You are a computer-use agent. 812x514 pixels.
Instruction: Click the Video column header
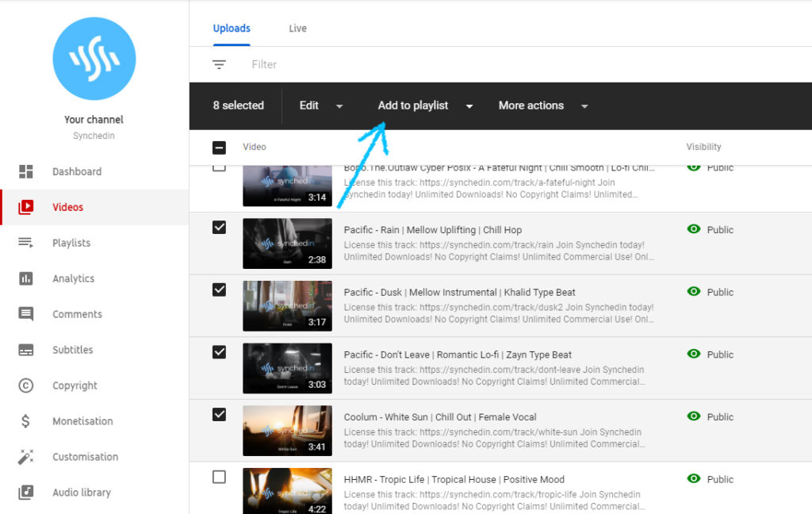pos(255,147)
